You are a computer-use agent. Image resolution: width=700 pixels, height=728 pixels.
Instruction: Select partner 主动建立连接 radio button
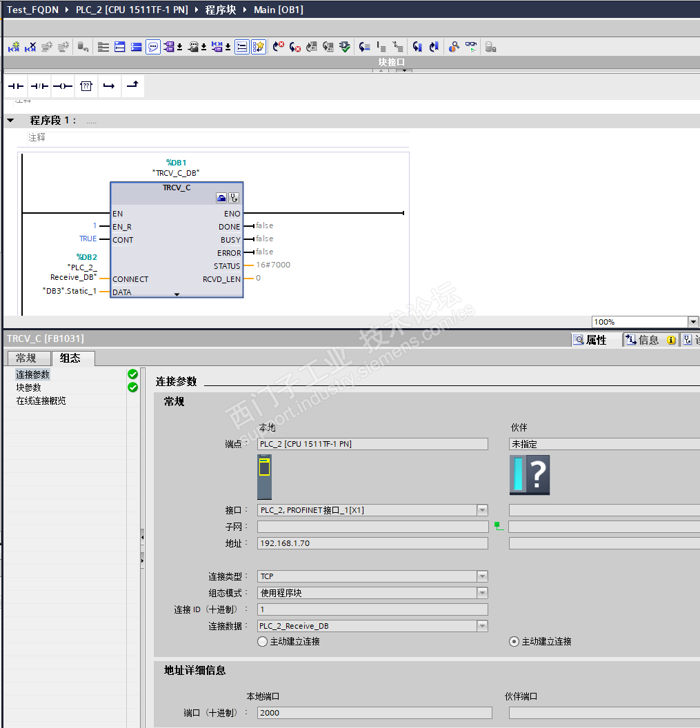coord(514,641)
